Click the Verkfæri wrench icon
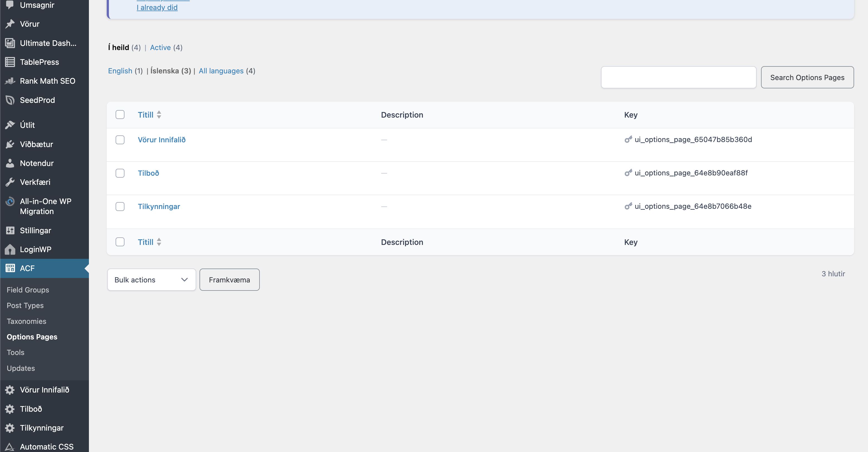Image resolution: width=868 pixels, height=452 pixels. (x=10, y=182)
